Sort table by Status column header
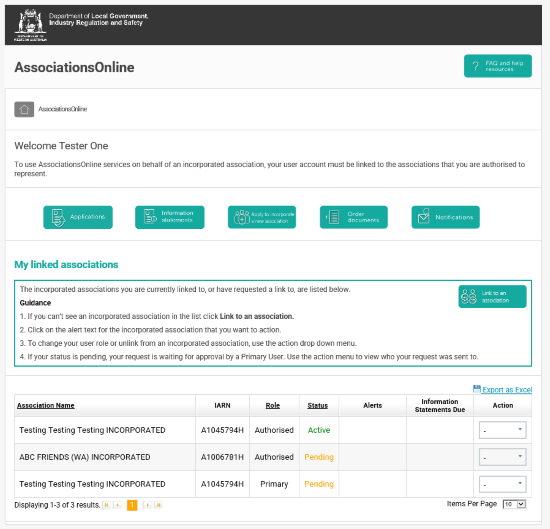The height and width of the screenshot is (529, 550). click(317, 406)
